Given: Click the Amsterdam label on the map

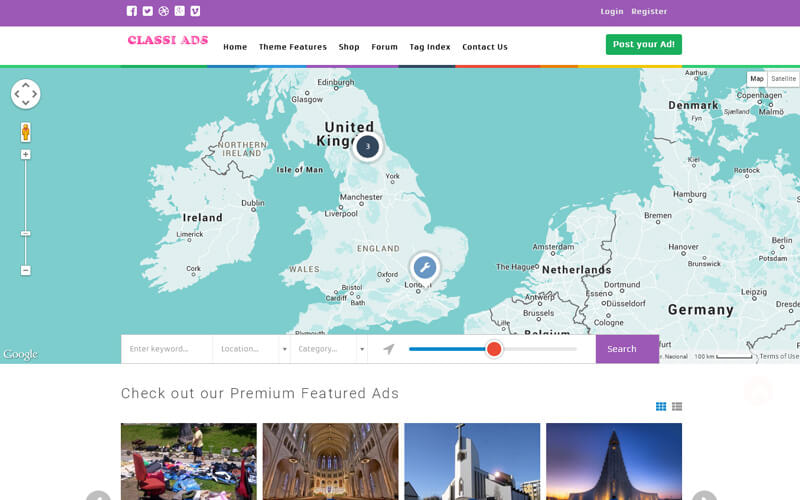Looking at the screenshot, I should pyautogui.click(x=553, y=247).
